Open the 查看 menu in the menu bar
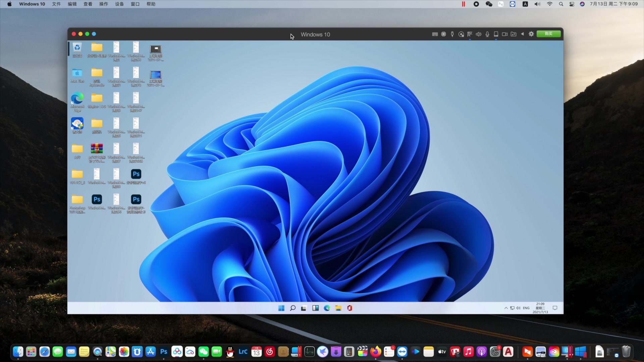The image size is (644, 362). [88, 4]
